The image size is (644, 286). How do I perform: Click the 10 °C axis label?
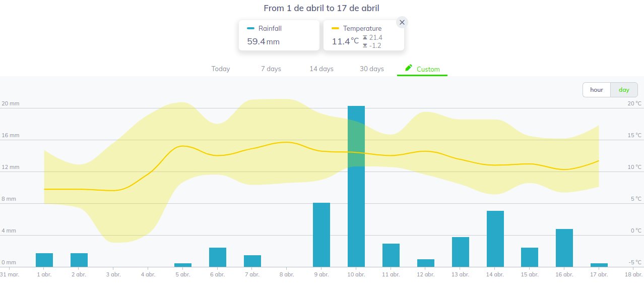pos(634,167)
